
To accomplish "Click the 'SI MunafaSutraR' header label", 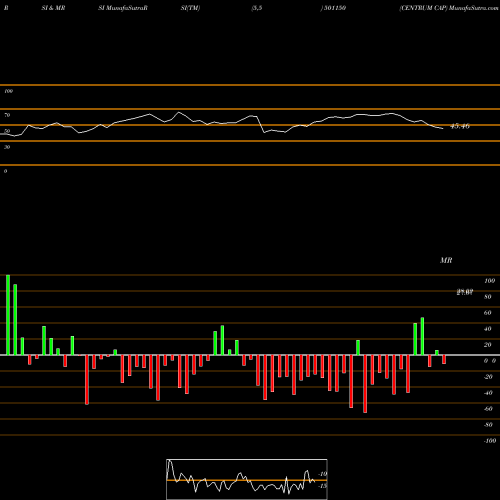I will pos(123,8).
